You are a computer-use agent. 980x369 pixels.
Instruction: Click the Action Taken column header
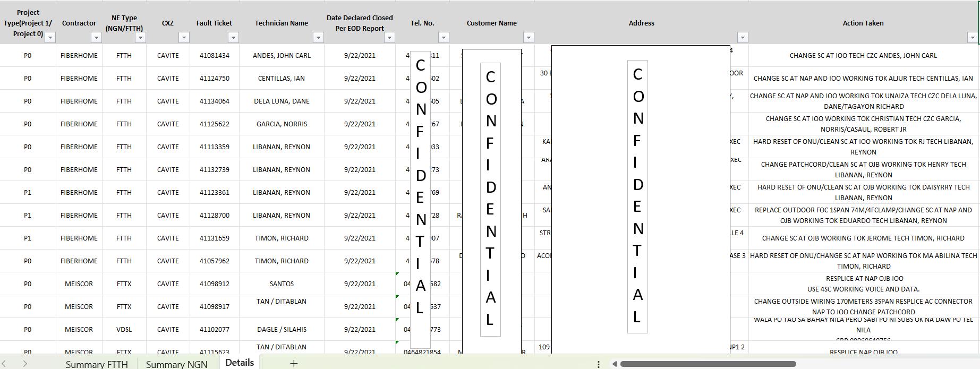coord(863,23)
